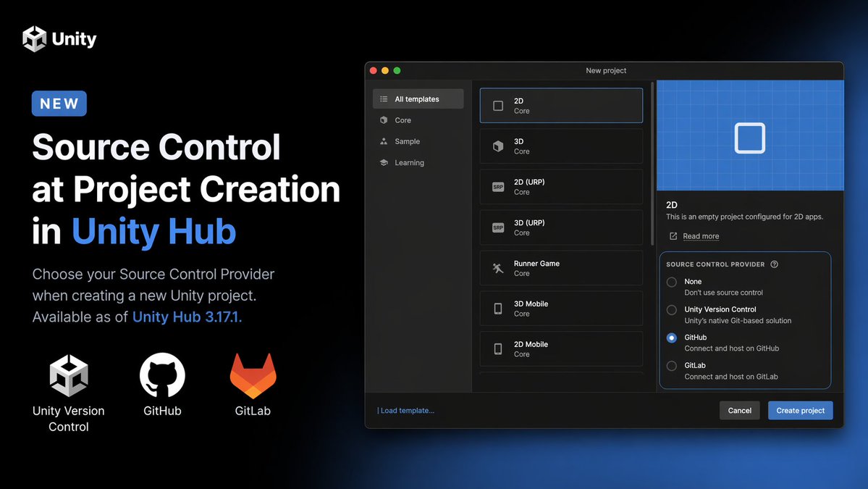The image size is (868, 489).
Task: Choose the Runner Game template
Action: click(561, 268)
